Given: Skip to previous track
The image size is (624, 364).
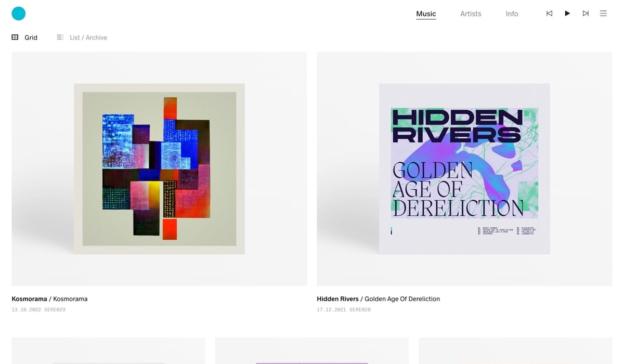Looking at the screenshot, I should (549, 14).
